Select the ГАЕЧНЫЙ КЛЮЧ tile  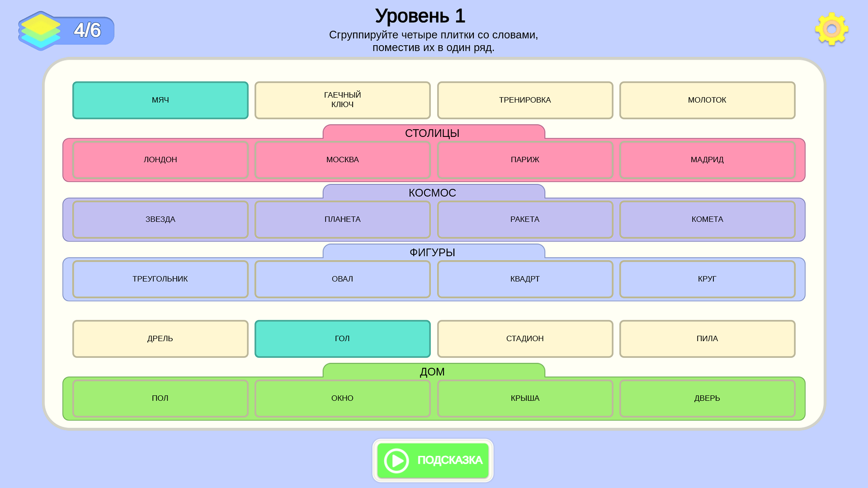[342, 100]
